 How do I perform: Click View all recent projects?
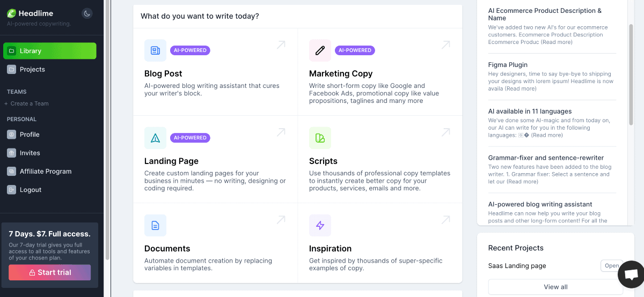click(x=555, y=287)
